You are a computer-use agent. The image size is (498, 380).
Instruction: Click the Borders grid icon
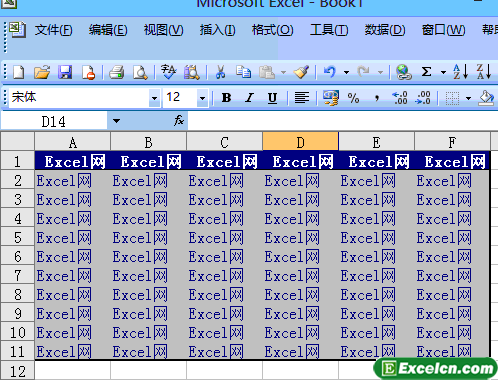tap(452, 98)
